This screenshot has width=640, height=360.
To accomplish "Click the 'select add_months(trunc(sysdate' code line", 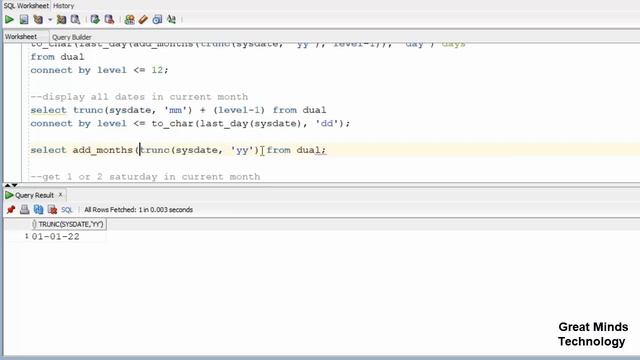I will (178, 150).
